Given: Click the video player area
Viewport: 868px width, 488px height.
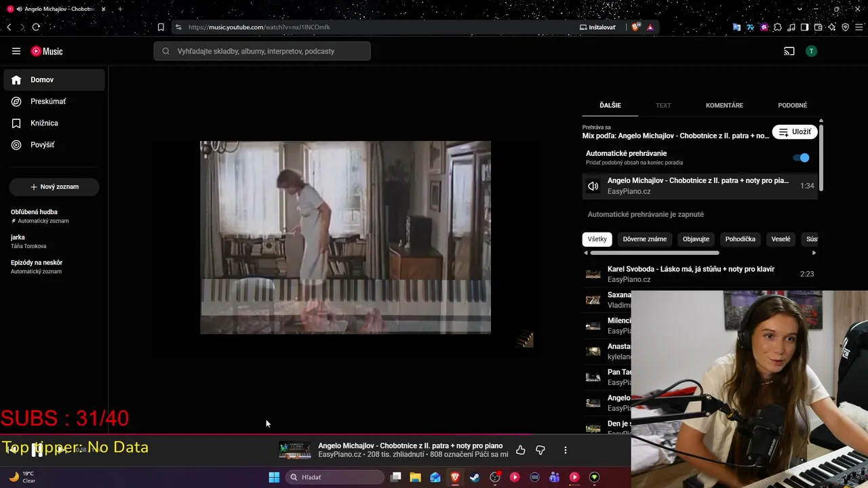Looking at the screenshot, I should (x=345, y=237).
